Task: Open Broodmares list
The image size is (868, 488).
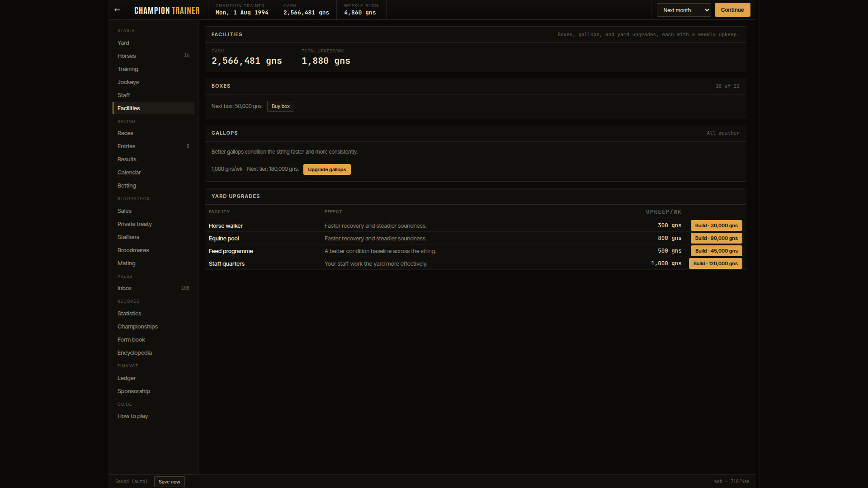Action: (x=154, y=250)
